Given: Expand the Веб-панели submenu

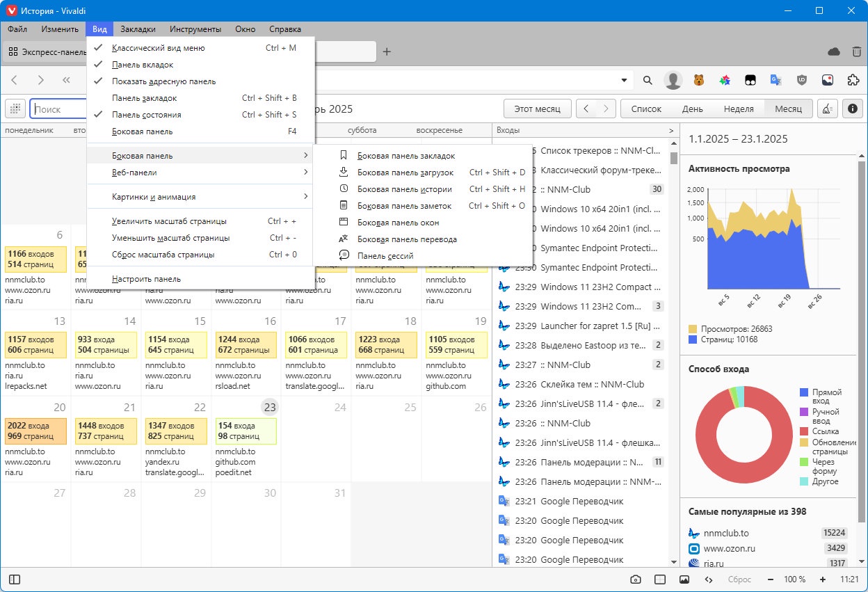Looking at the screenshot, I should 201,173.
